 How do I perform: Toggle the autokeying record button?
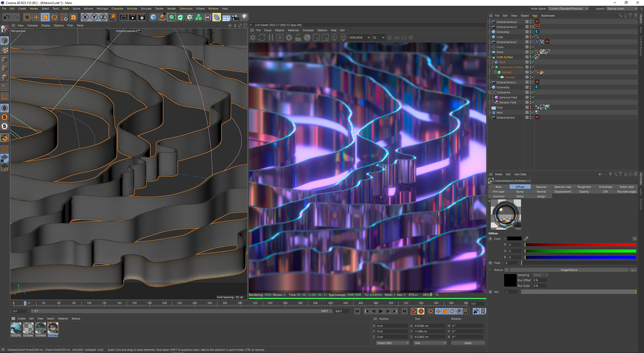[x=421, y=311]
